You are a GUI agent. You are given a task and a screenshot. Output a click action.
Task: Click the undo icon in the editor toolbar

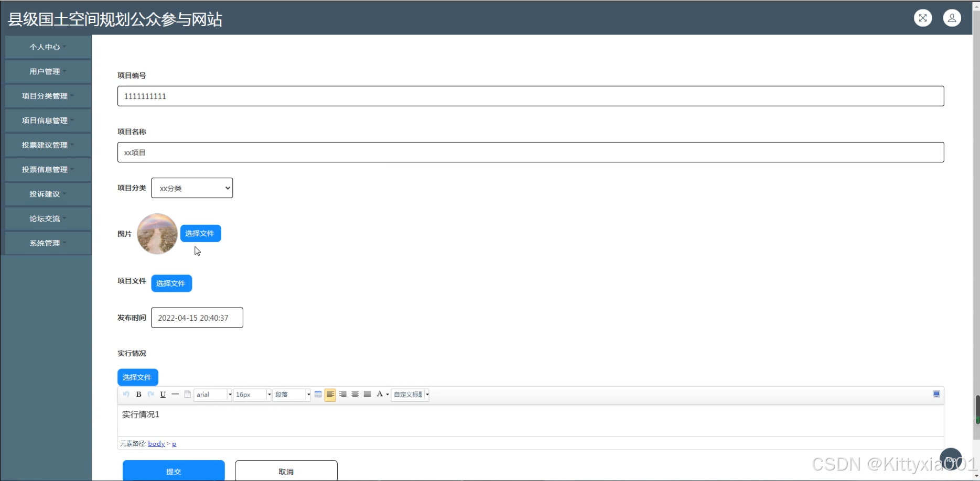point(126,395)
